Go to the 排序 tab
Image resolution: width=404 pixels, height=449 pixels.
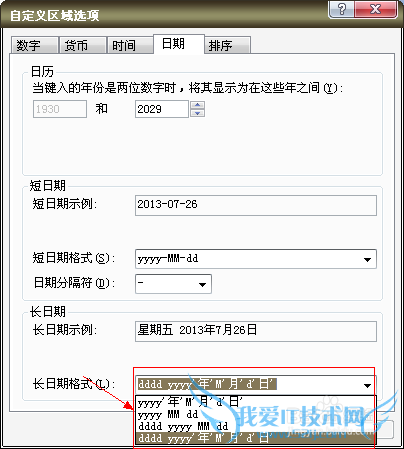click(x=227, y=45)
